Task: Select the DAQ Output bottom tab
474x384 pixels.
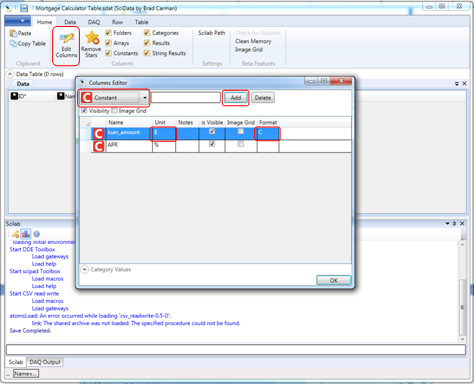Action: coord(45,362)
